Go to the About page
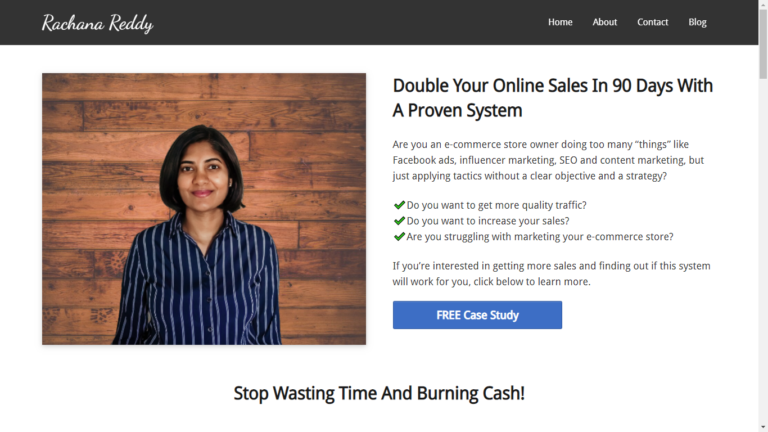 tap(604, 22)
